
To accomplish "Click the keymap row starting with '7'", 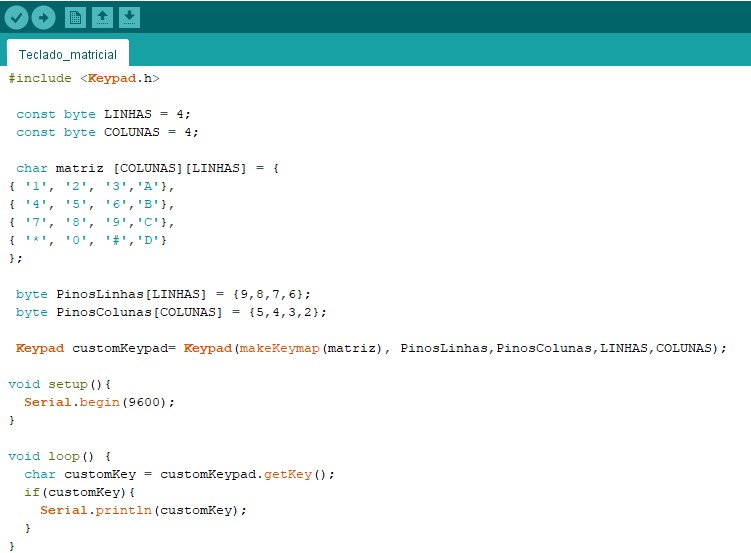I will pos(92,222).
